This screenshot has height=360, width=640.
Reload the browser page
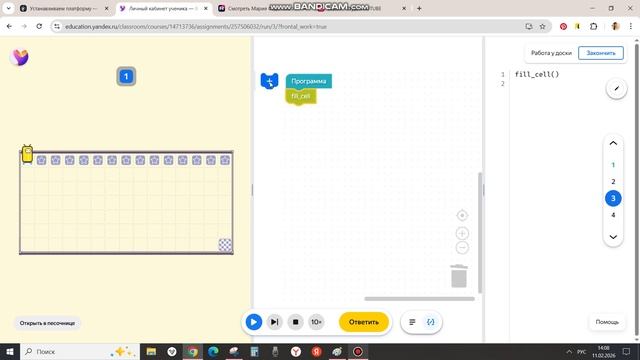click(x=39, y=26)
